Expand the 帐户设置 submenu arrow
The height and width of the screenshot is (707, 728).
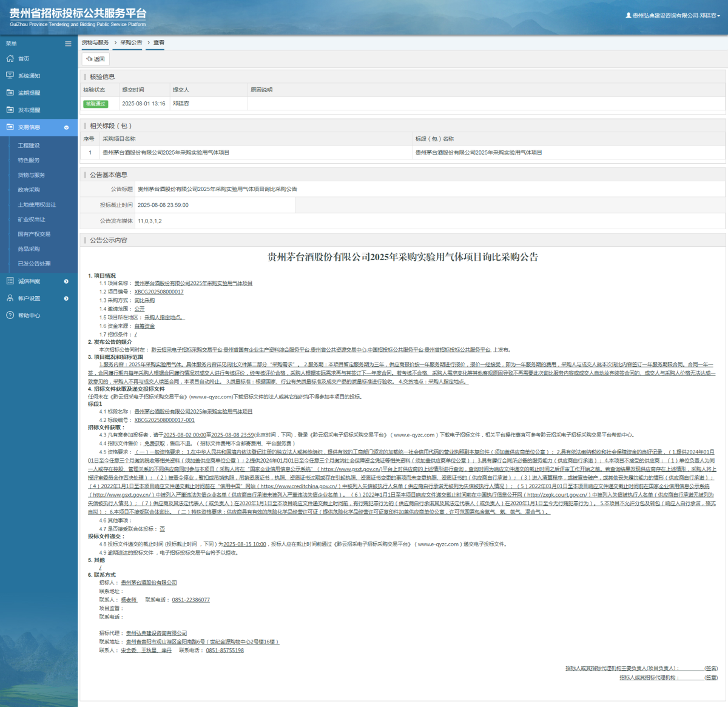66,298
